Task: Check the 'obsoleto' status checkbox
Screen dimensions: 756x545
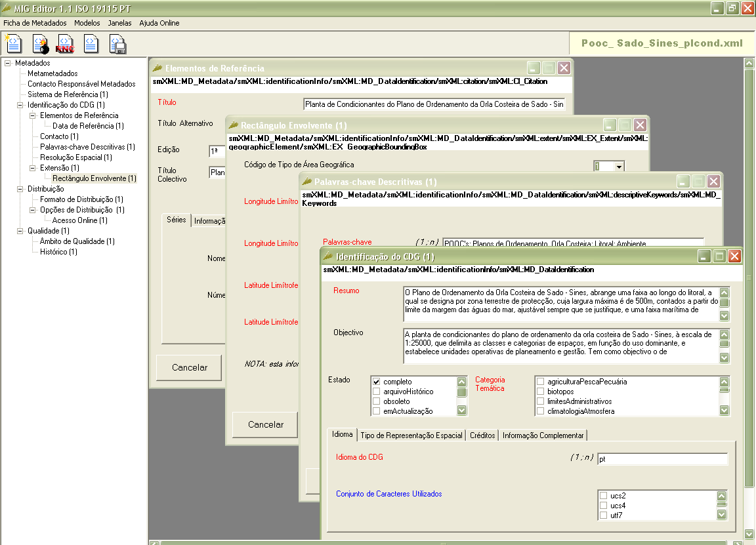Action: (x=377, y=401)
